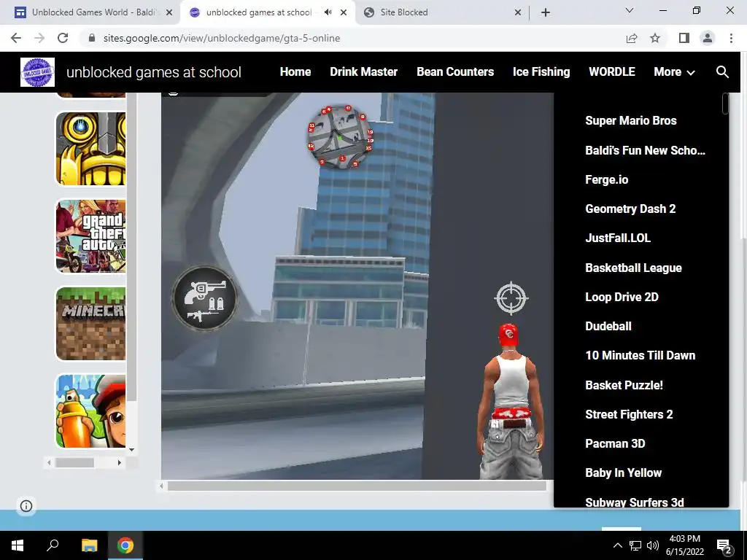
Task: Open the Temple Run game thumbnail
Action: click(91, 149)
